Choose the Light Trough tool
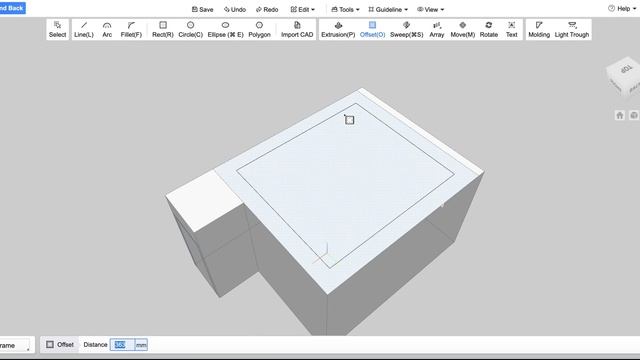The height and width of the screenshot is (360, 640). tap(572, 29)
